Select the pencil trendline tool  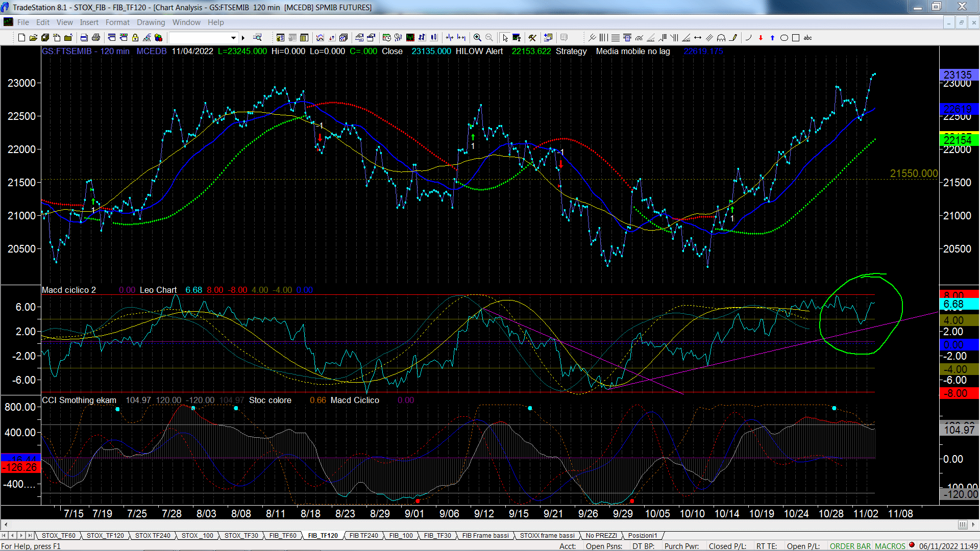click(x=733, y=38)
